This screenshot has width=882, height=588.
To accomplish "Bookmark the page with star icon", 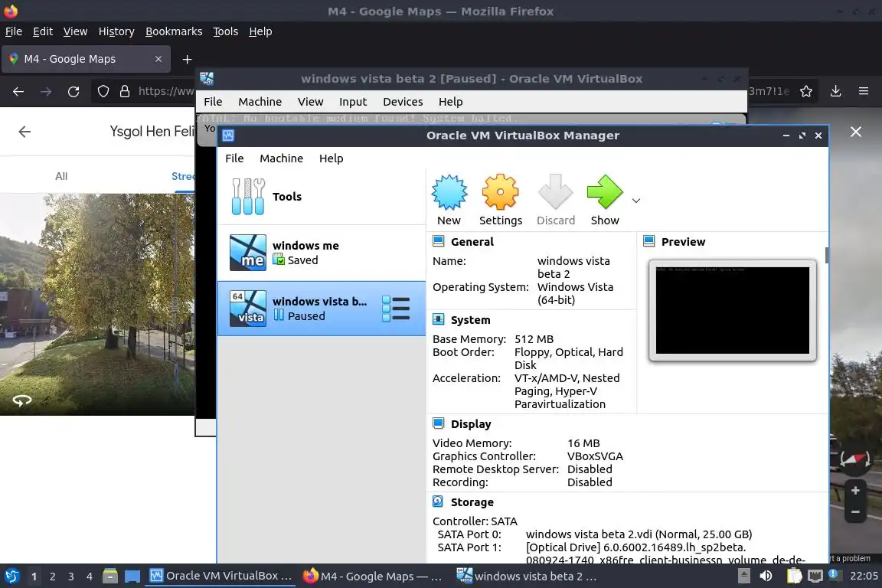I will [x=806, y=91].
